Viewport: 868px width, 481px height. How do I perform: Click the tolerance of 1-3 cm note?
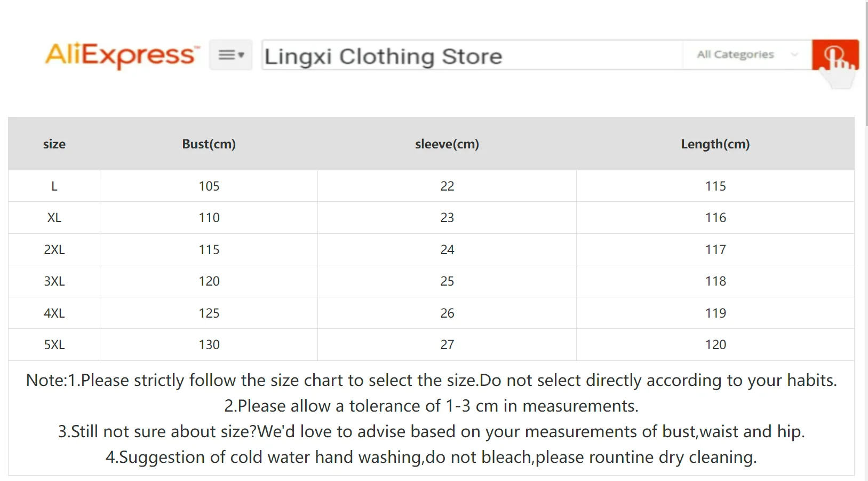point(431,406)
